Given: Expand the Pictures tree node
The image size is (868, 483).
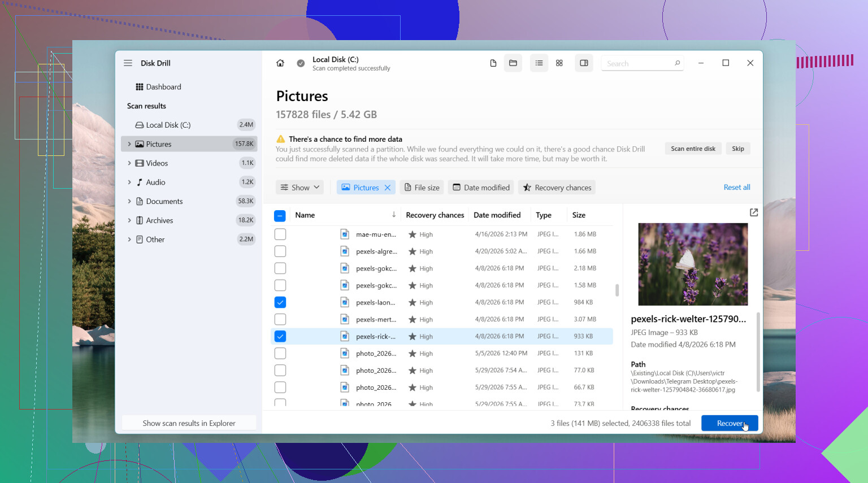Looking at the screenshot, I should pos(129,144).
